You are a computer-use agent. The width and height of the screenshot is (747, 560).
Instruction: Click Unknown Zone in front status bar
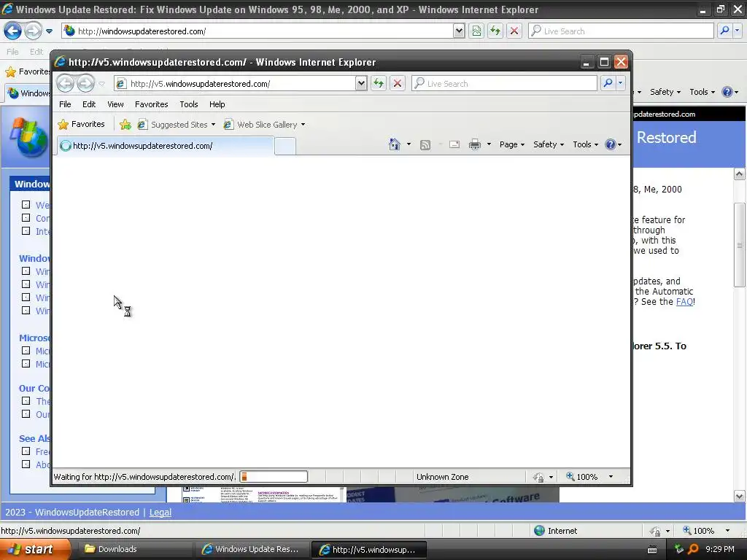point(443,477)
